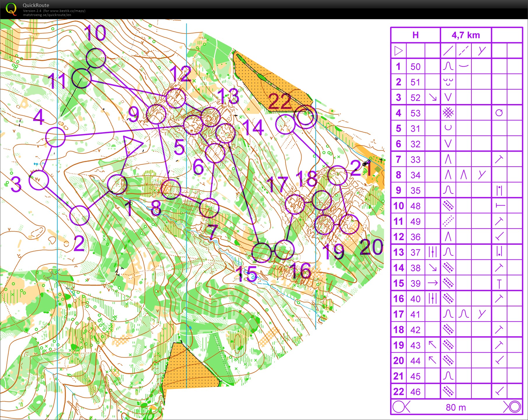Click the orange dotted field at map bottom
Image resolution: width=528 pixels, height=420 pixels.
click(190, 369)
